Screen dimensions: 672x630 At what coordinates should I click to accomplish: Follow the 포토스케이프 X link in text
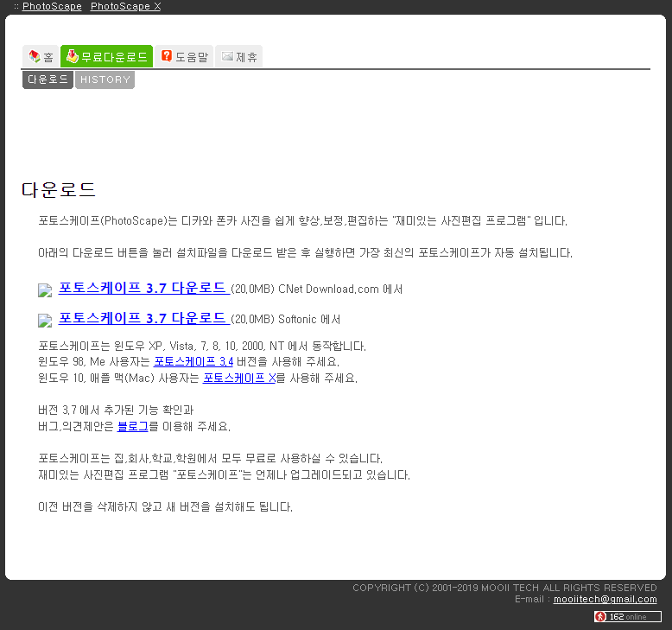pos(239,378)
